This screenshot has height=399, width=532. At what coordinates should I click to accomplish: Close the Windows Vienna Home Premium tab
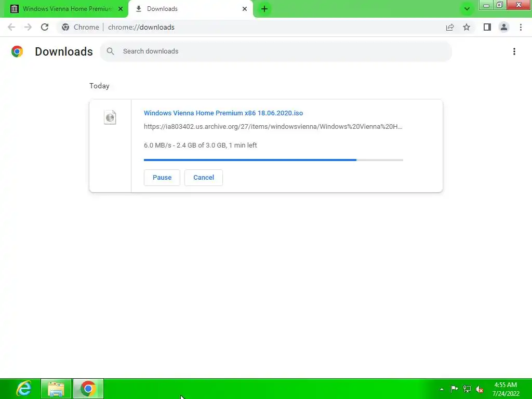pyautogui.click(x=121, y=9)
